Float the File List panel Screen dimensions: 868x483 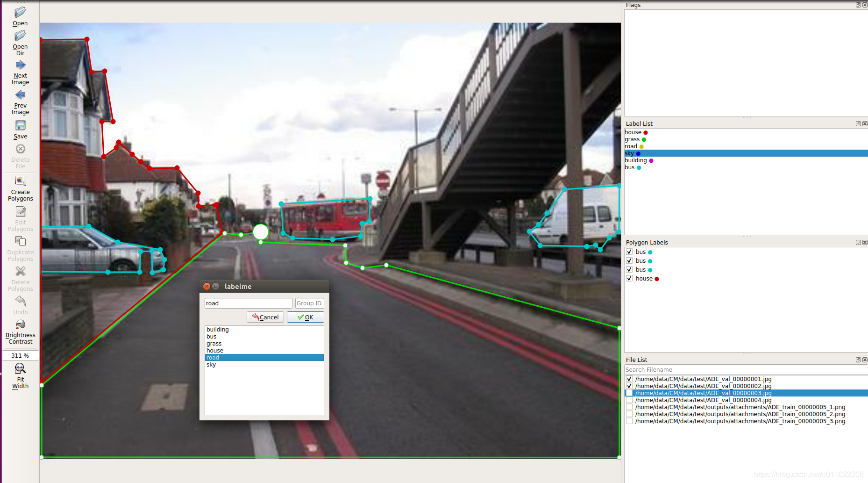pyautogui.click(x=858, y=360)
